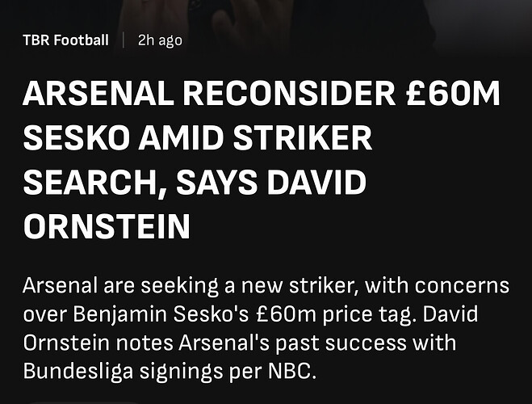Click the partially visible button below the summary
The image size is (532, 404).
85,402
